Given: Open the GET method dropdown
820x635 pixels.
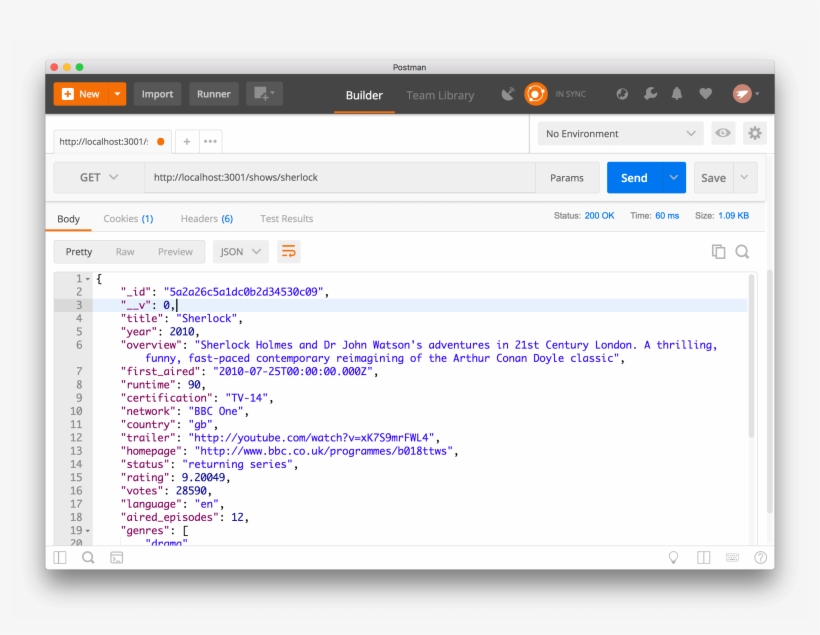Looking at the screenshot, I should 99,178.
